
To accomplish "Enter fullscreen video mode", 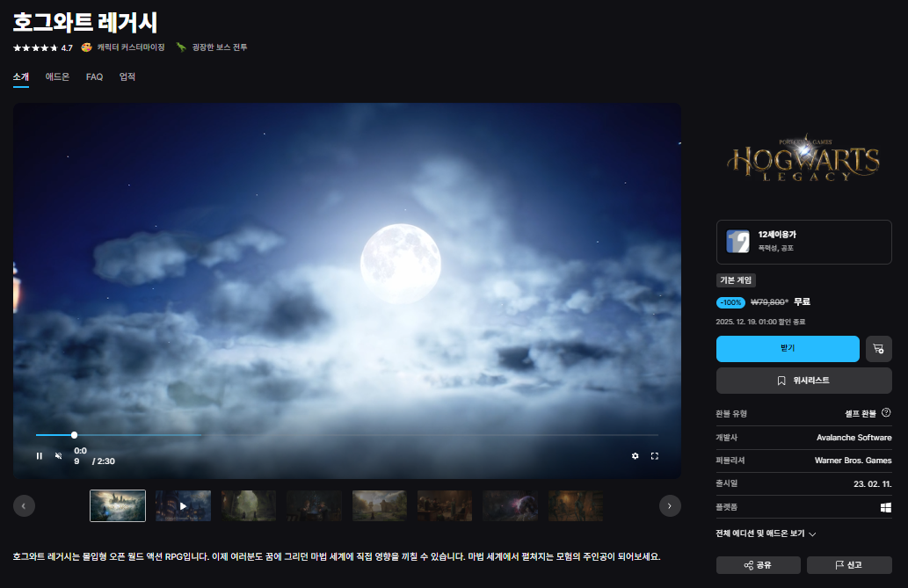I will [655, 455].
